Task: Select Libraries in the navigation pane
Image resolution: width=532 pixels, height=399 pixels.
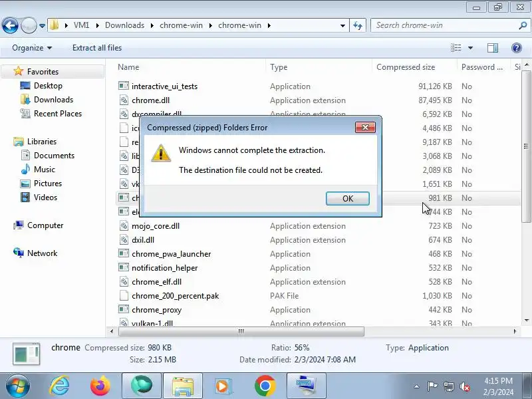Action: click(x=42, y=141)
